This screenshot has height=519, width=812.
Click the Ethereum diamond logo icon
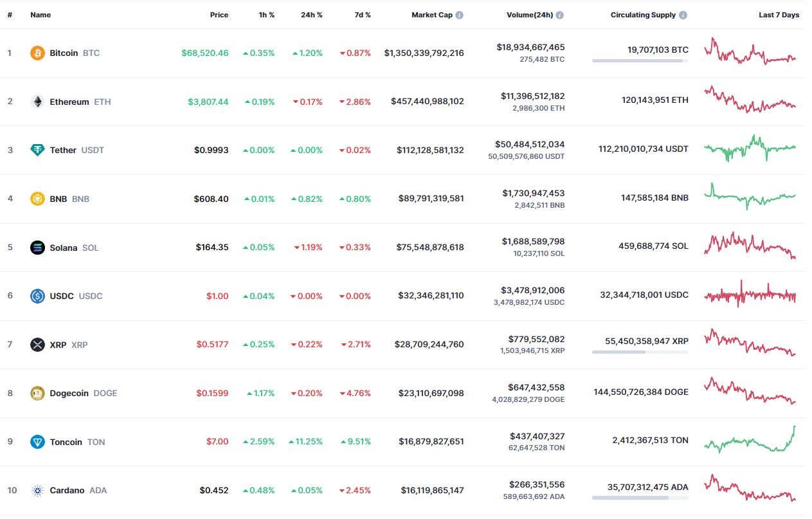[37, 102]
